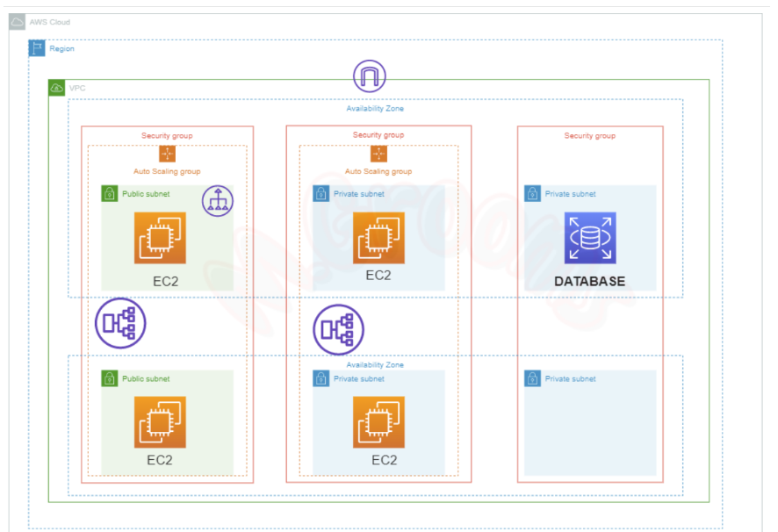Click the AWS Cloud icon
Viewport: 778px width, 532px height.
(18, 22)
